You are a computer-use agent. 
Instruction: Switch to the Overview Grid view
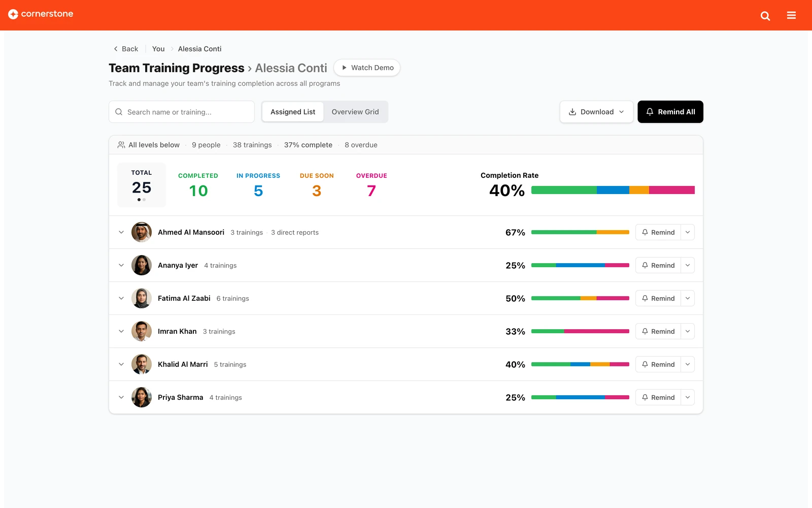pyautogui.click(x=355, y=112)
